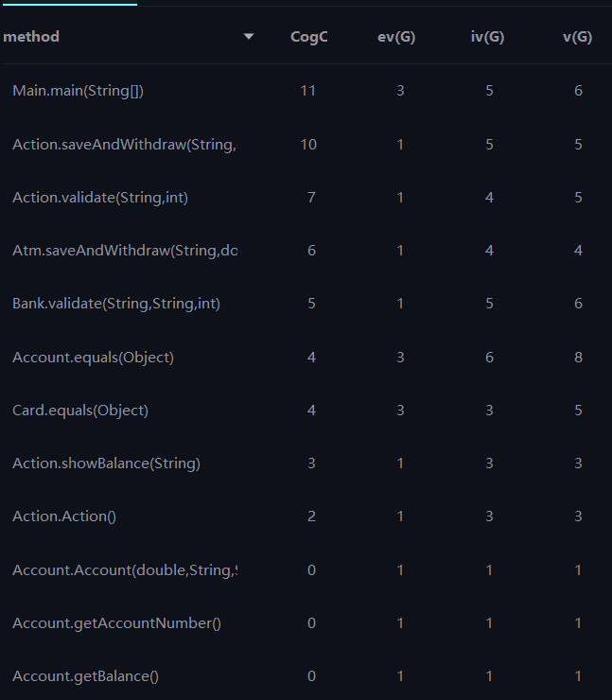The image size is (612, 700).
Task: Click the sort arrow beside method header
Action: pyautogui.click(x=249, y=37)
